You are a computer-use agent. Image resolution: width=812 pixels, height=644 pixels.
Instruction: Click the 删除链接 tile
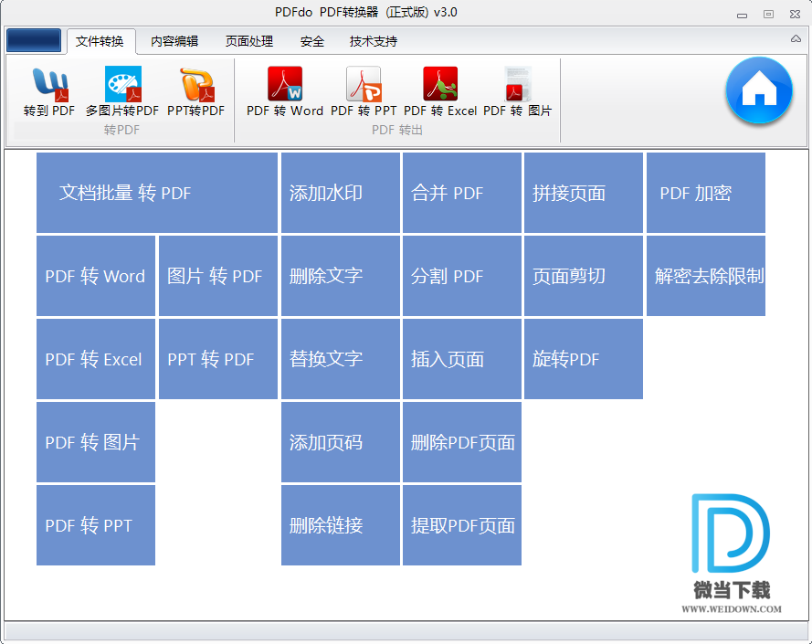(x=340, y=525)
